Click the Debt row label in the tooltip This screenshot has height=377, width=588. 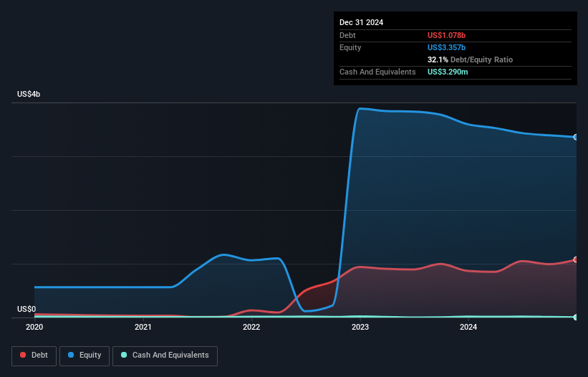click(x=347, y=35)
